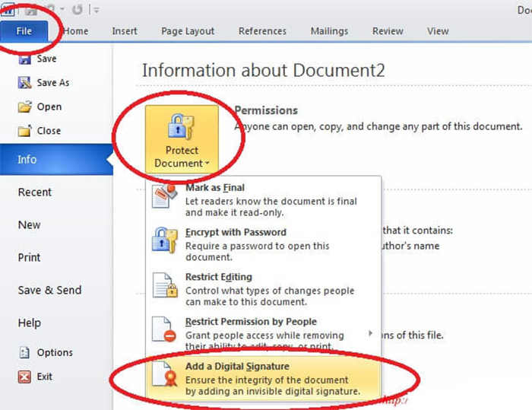Choose Add a Digital Signature title

click(237, 366)
